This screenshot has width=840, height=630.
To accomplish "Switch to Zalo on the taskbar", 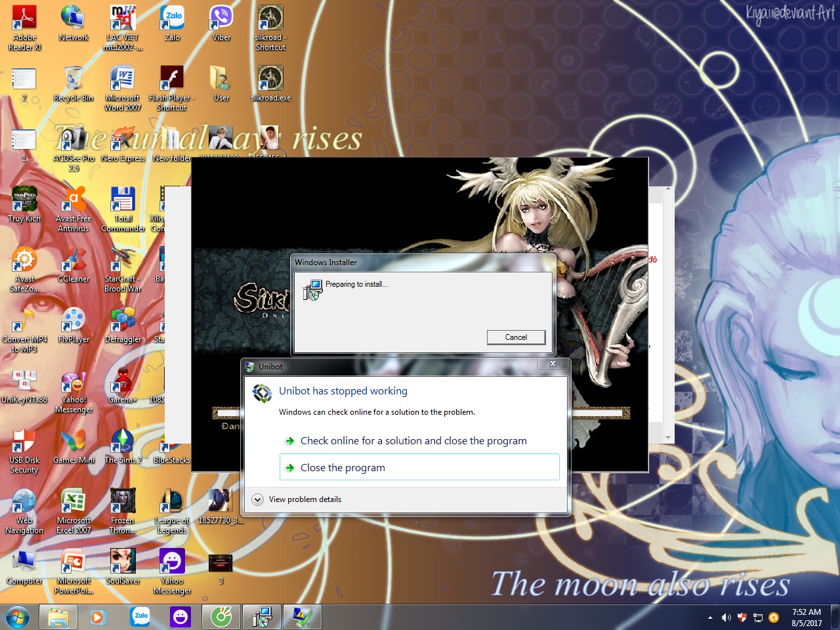I will coord(140,618).
